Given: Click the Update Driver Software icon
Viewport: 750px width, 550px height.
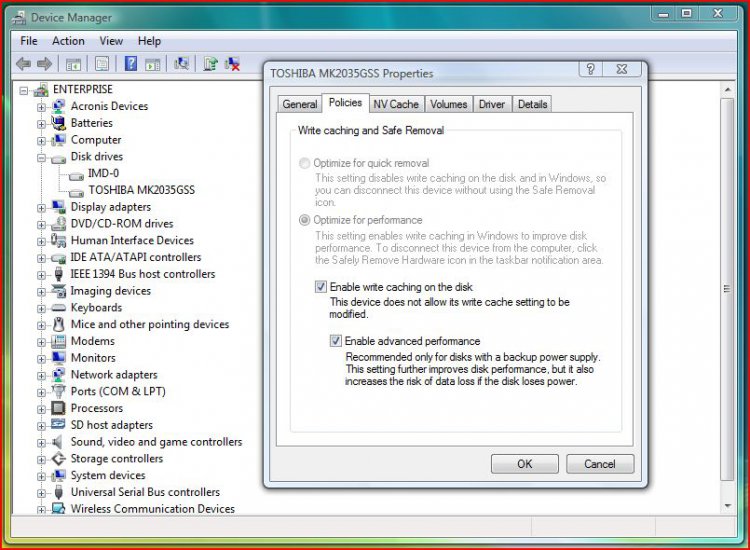Looking at the screenshot, I should click(210, 64).
